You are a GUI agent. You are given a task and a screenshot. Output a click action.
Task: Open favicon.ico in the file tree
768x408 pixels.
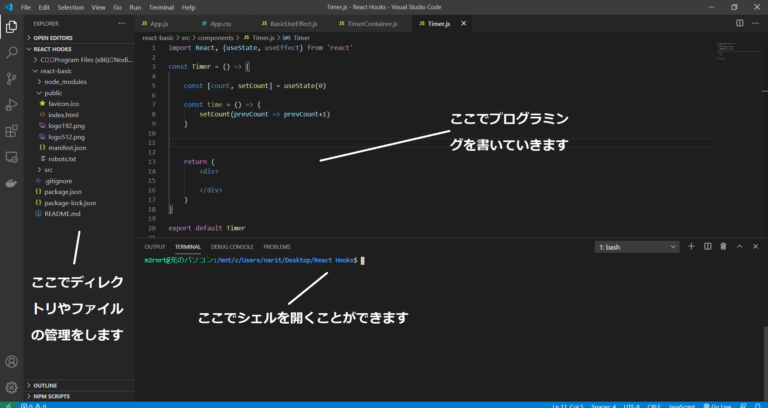pyautogui.click(x=79, y=104)
